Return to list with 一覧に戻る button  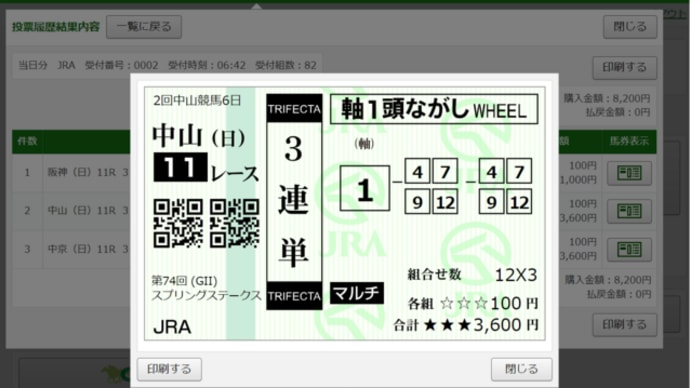[x=144, y=27]
